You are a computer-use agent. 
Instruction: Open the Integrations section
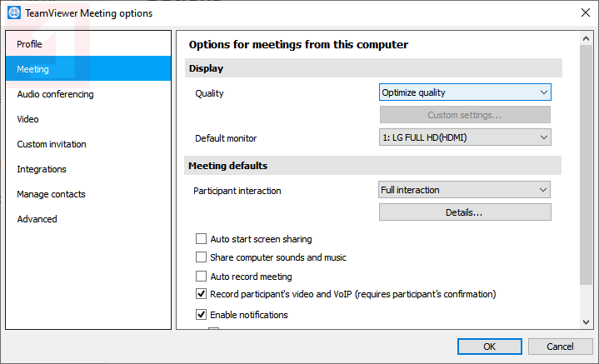42,169
